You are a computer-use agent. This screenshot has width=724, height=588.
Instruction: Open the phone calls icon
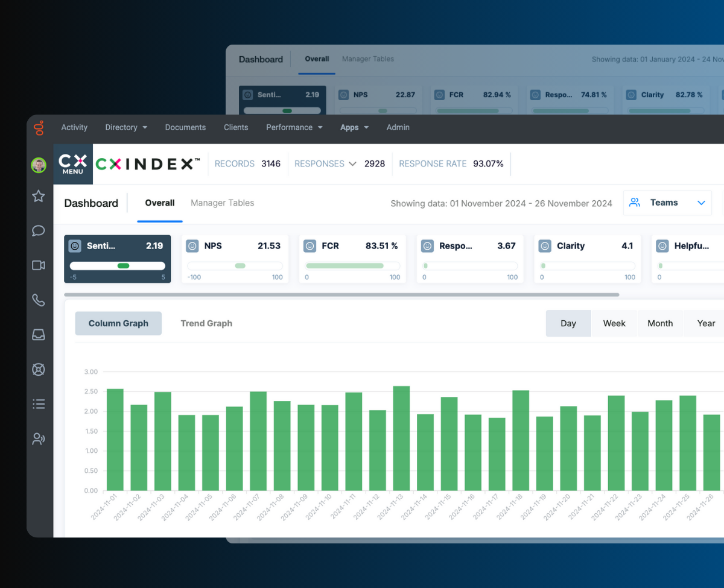click(39, 300)
